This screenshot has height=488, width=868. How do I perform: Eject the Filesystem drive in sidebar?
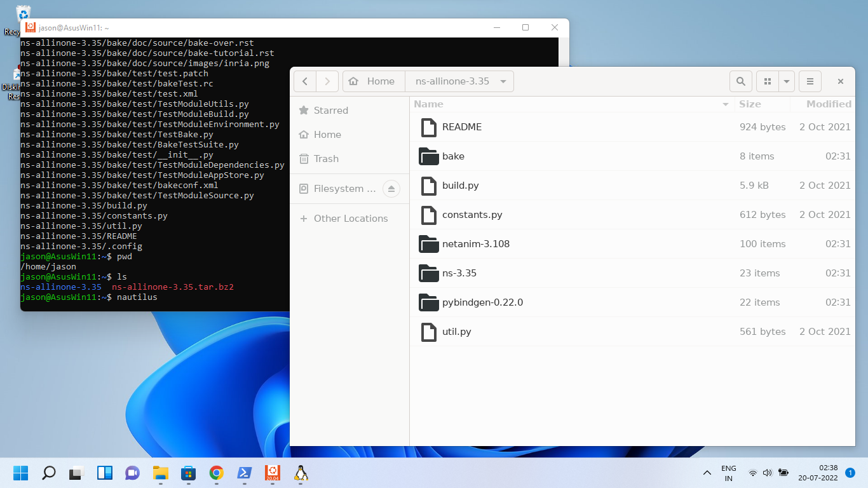391,189
